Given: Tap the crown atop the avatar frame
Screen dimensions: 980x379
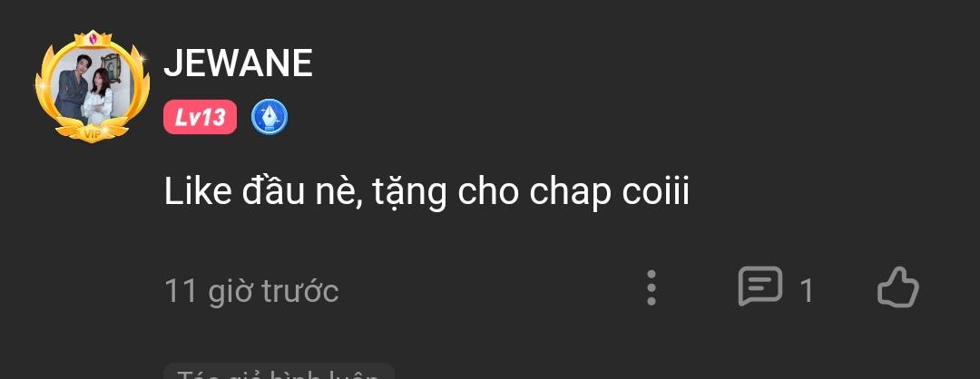Looking at the screenshot, I should pyautogui.click(x=93, y=39).
